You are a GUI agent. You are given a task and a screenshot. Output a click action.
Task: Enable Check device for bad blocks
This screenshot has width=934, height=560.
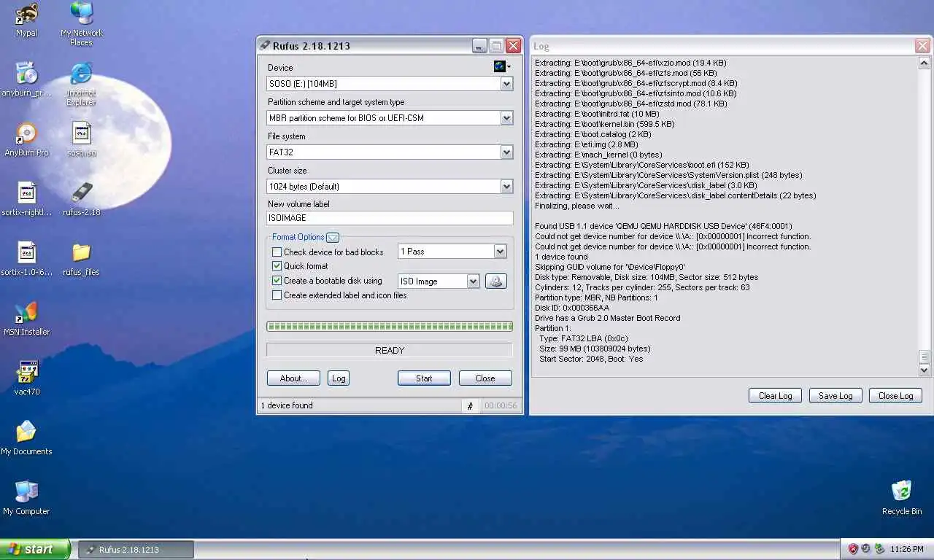pyautogui.click(x=277, y=252)
